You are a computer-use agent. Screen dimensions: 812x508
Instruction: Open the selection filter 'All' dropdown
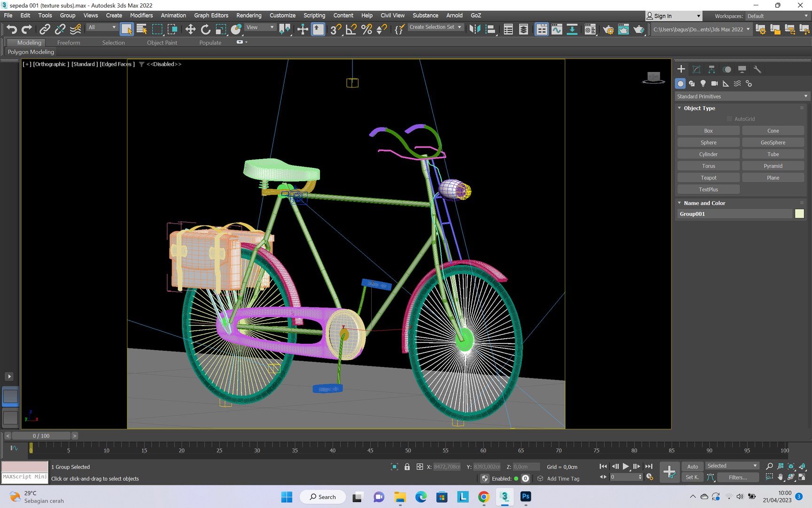tap(102, 27)
